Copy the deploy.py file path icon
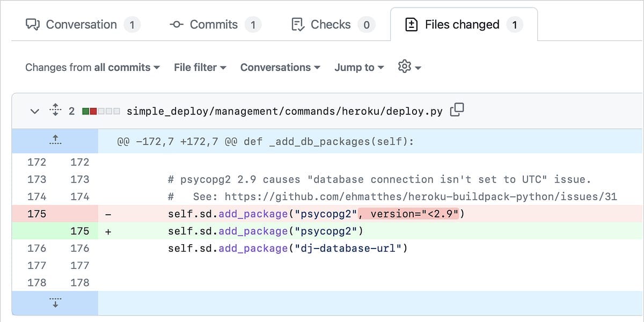The width and height of the screenshot is (644, 322). (457, 111)
